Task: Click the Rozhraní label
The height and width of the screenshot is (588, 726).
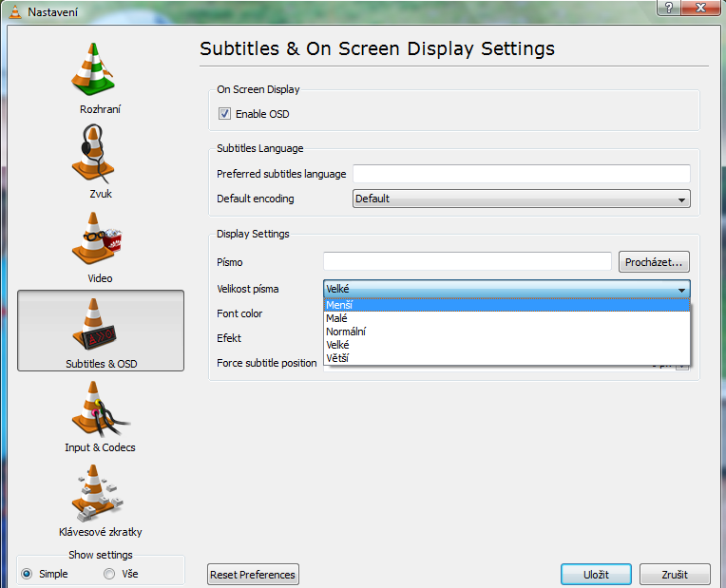Action: 100,109
